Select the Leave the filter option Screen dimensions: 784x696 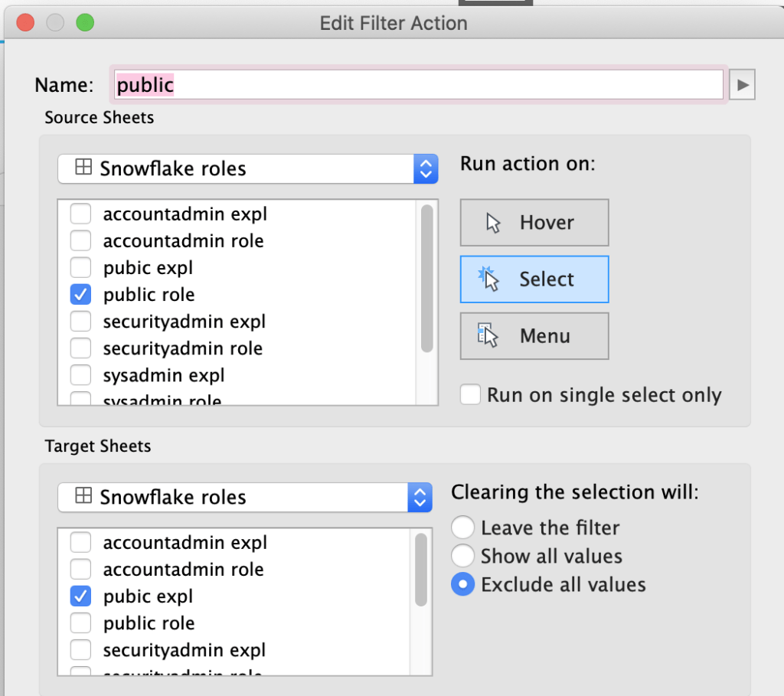pyautogui.click(x=462, y=528)
